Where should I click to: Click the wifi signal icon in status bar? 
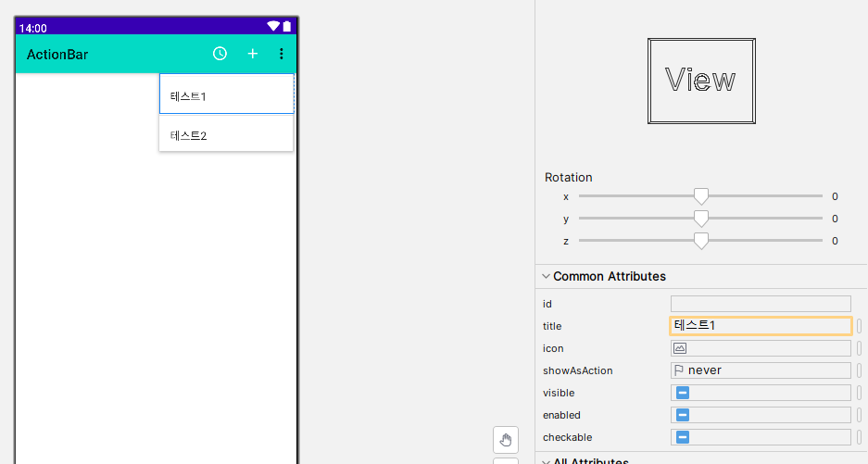(273, 26)
